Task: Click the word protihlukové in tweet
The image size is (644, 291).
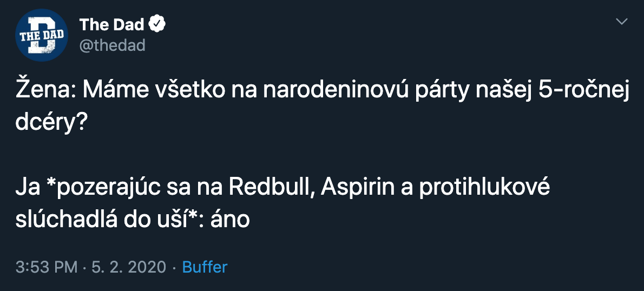Action: (485, 188)
